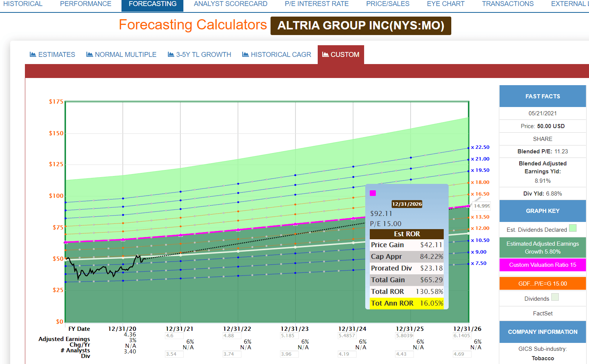The width and height of the screenshot is (589, 364).
Task: Enable the Dividends checkbox
Action: click(x=555, y=297)
